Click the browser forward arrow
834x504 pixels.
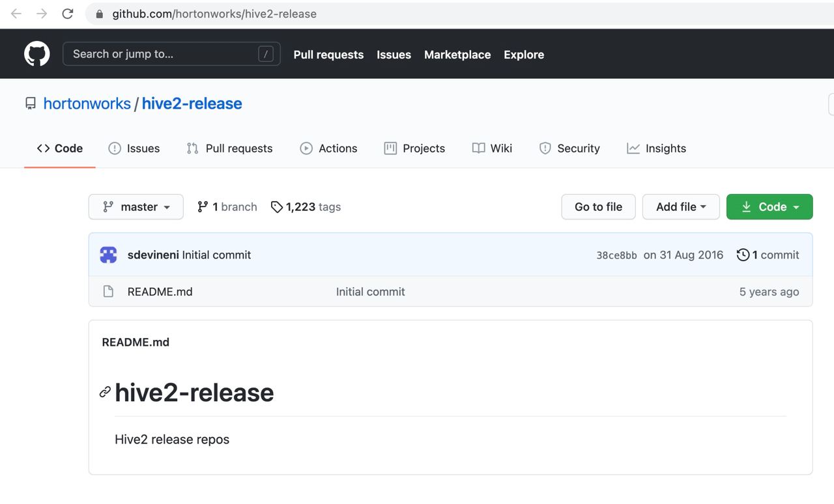point(42,14)
